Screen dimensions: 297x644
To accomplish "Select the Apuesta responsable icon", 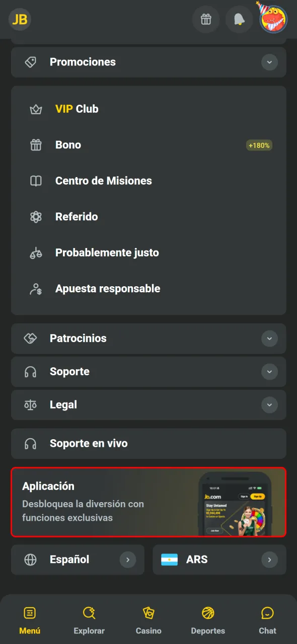I will pyautogui.click(x=36, y=288).
